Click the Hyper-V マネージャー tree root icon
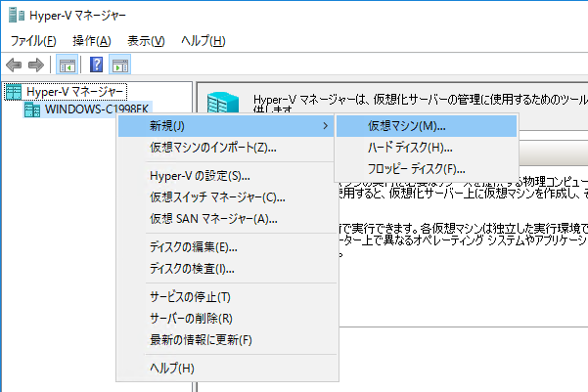588x392 pixels. [x=14, y=91]
